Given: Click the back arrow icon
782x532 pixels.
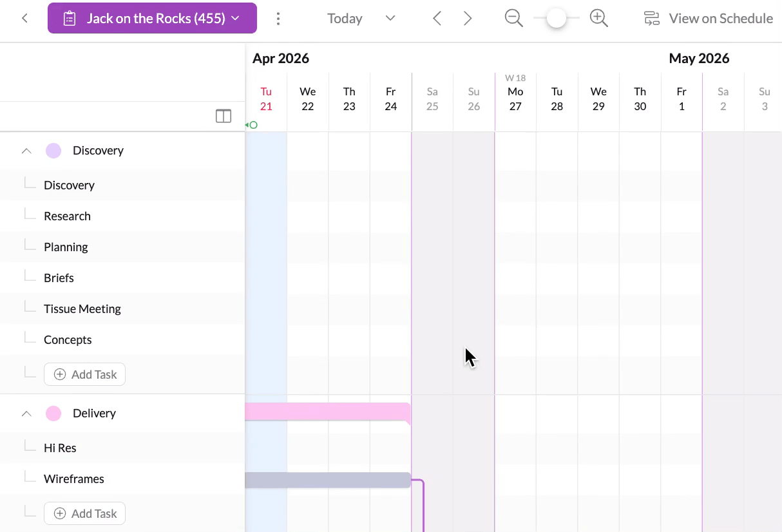Looking at the screenshot, I should click(x=24, y=19).
